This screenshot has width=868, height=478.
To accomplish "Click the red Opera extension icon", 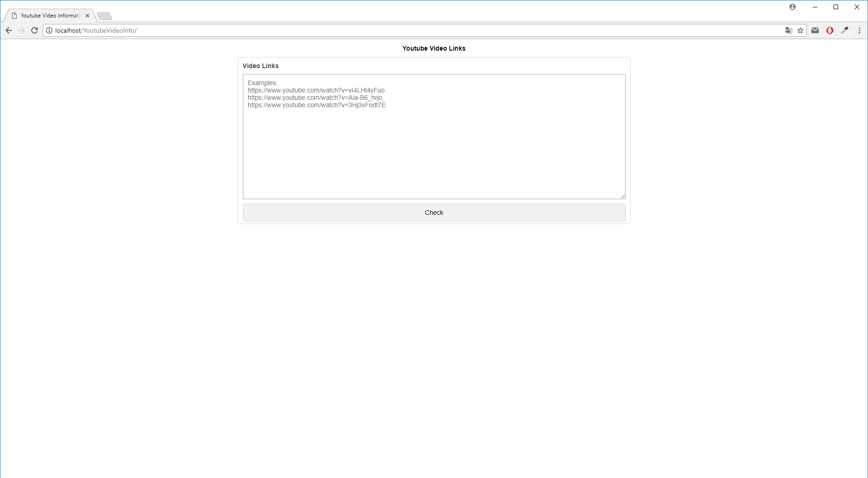I will 830,30.
